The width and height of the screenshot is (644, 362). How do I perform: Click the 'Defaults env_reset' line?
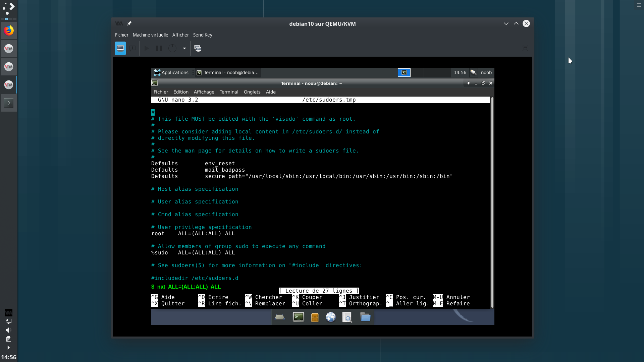click(x=193, y=164)
